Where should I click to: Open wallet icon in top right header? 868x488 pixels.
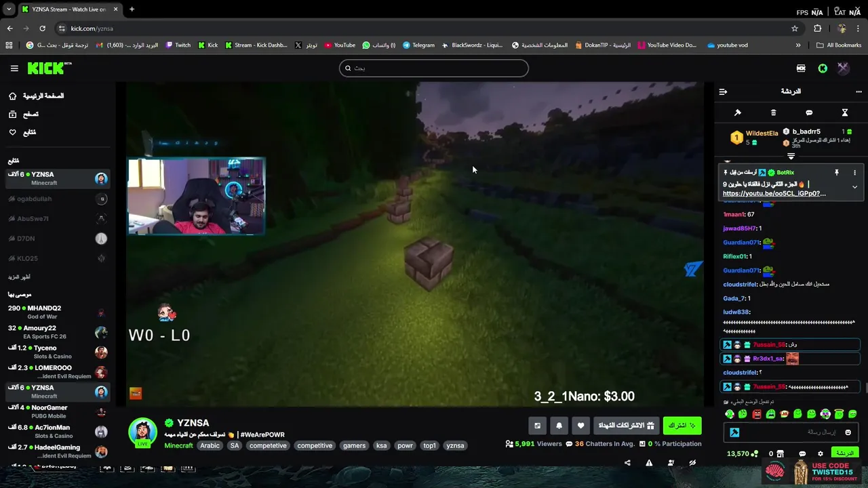click(x=801, y=68)
